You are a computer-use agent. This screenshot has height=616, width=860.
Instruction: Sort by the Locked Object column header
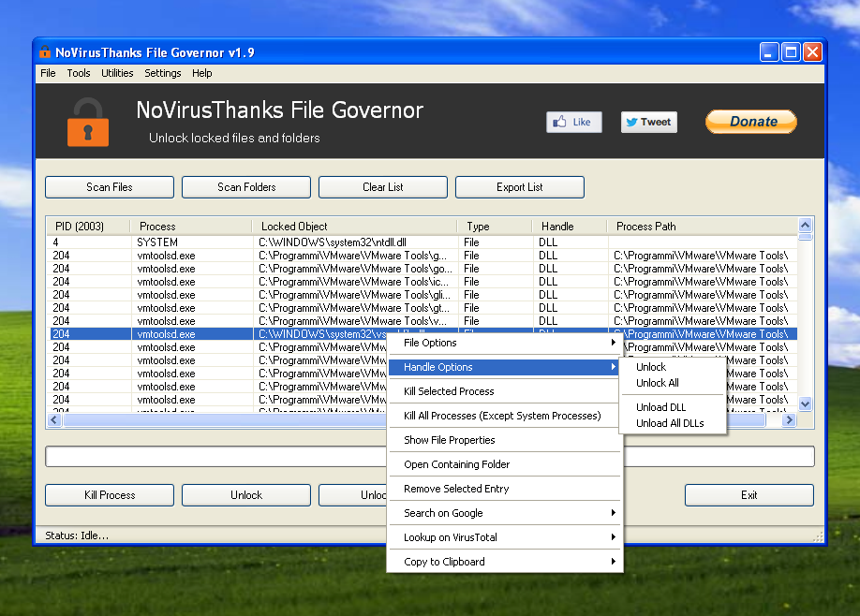(x=354, y=227)
